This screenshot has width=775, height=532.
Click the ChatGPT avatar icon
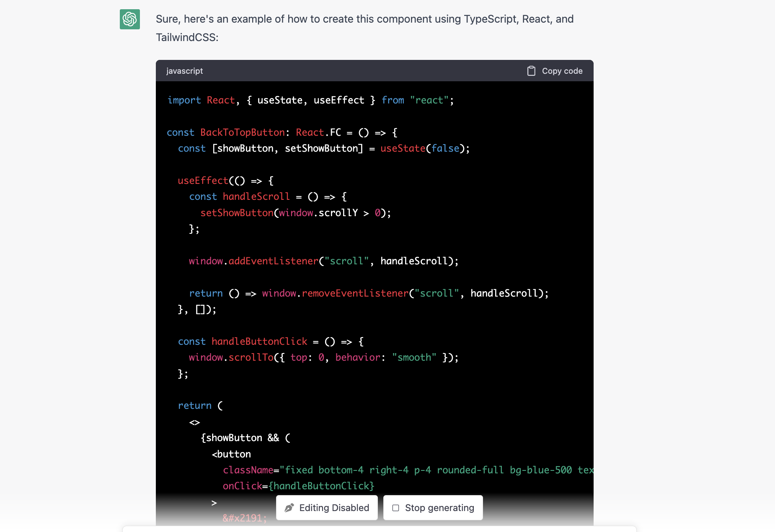[130, 19]
